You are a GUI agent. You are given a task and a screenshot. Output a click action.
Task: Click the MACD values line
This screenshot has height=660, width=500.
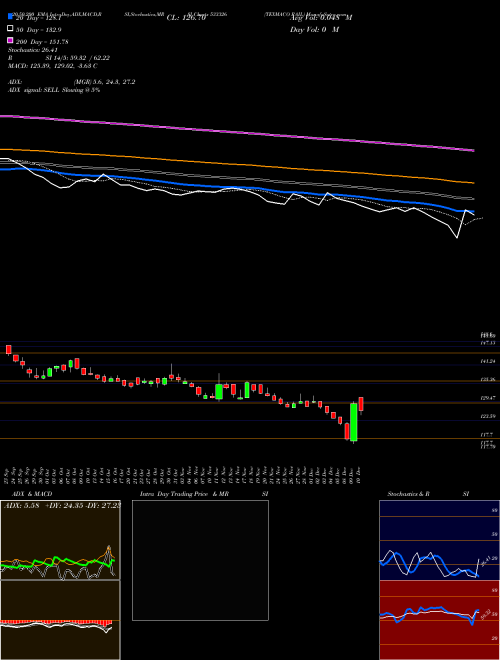[x=53, y=66]
